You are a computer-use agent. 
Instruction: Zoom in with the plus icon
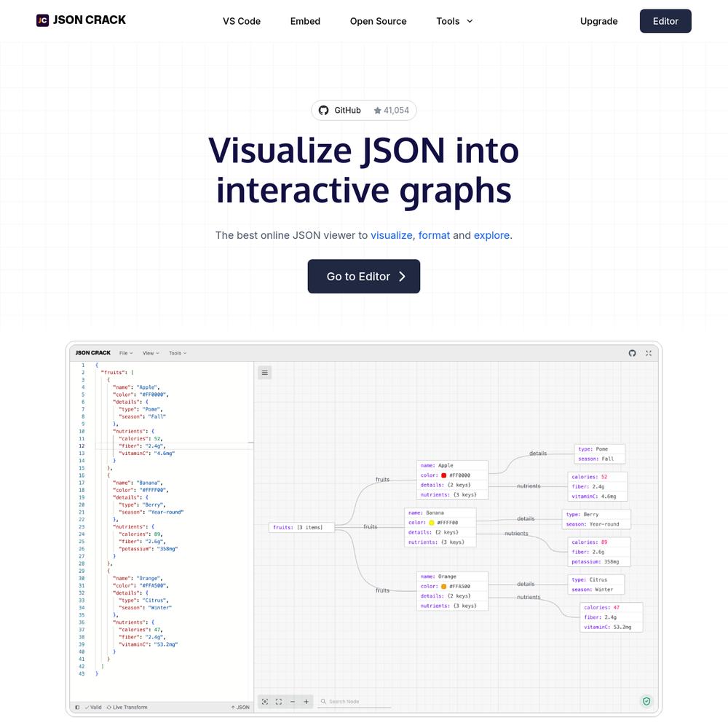pos(306,702)
